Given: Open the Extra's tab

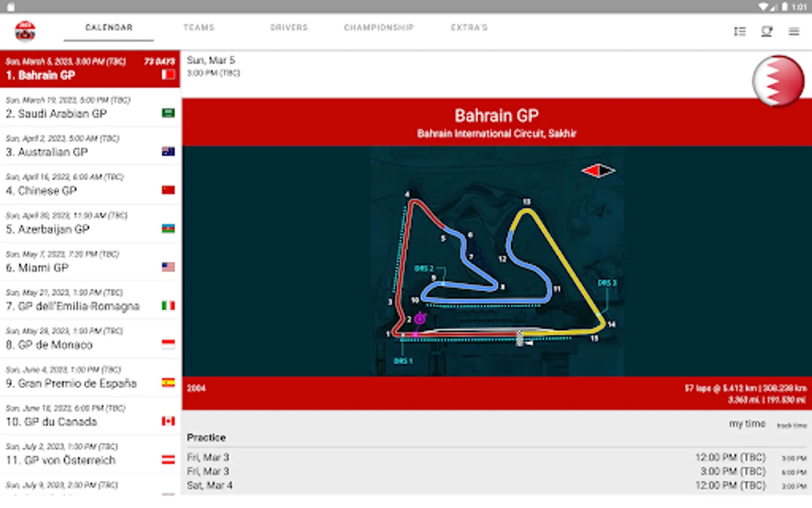Looking at the screenshot, I should pyautogui.click(x=469, y=28).
